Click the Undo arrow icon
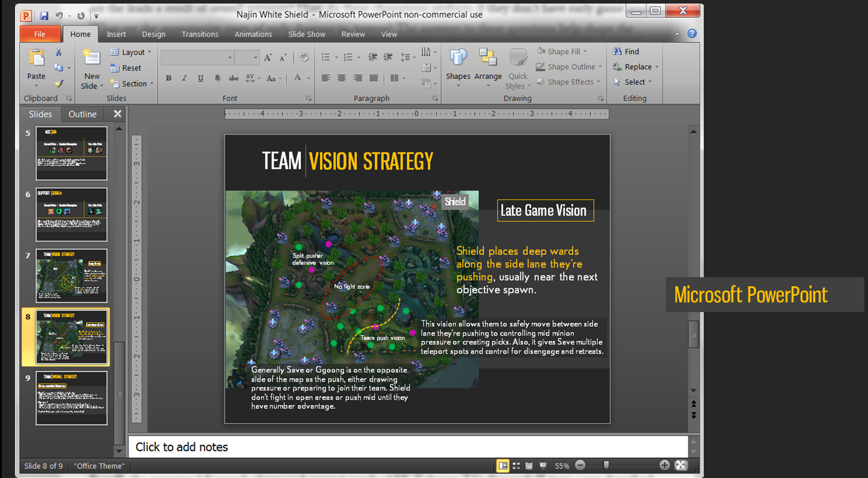 [59, 15]
